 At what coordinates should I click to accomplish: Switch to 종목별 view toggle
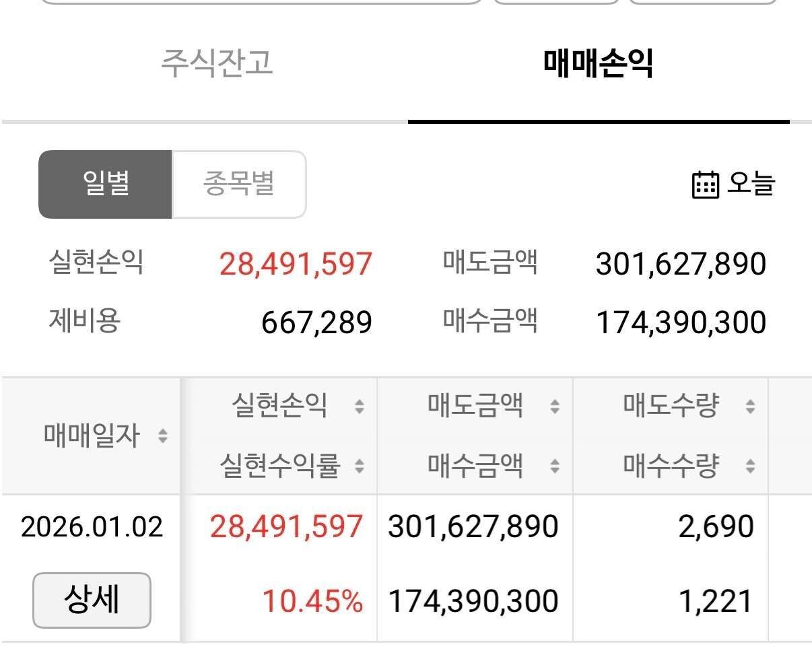coord(239,184)
